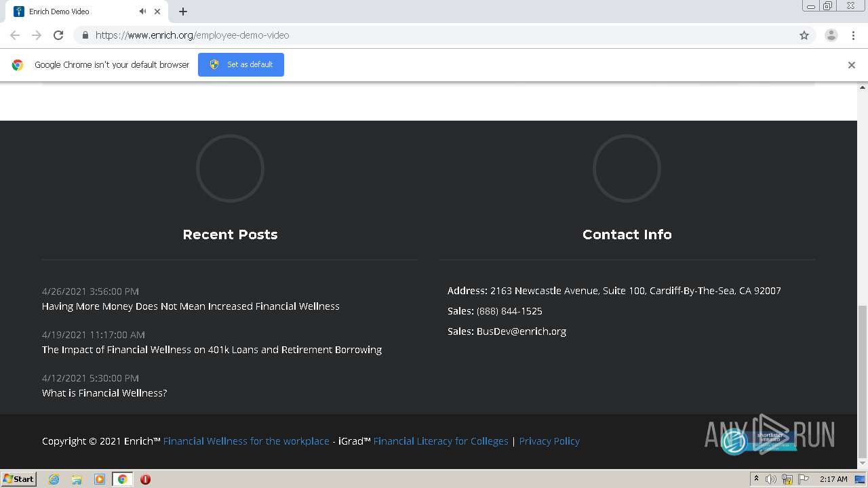Select the Enrich Demo Video tab

tap(85, 12)
